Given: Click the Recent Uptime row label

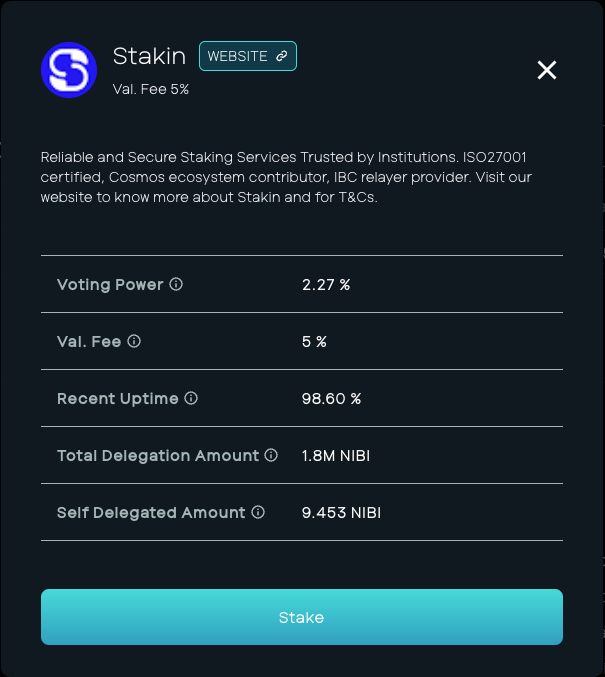Looking at the screenshot, I should [x=117, y=399].
